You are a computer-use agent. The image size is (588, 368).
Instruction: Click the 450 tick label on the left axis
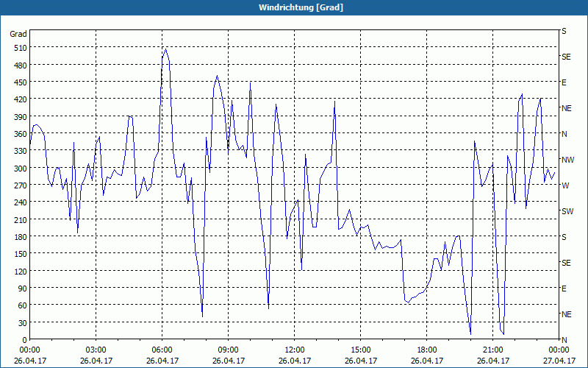[21, 82]
